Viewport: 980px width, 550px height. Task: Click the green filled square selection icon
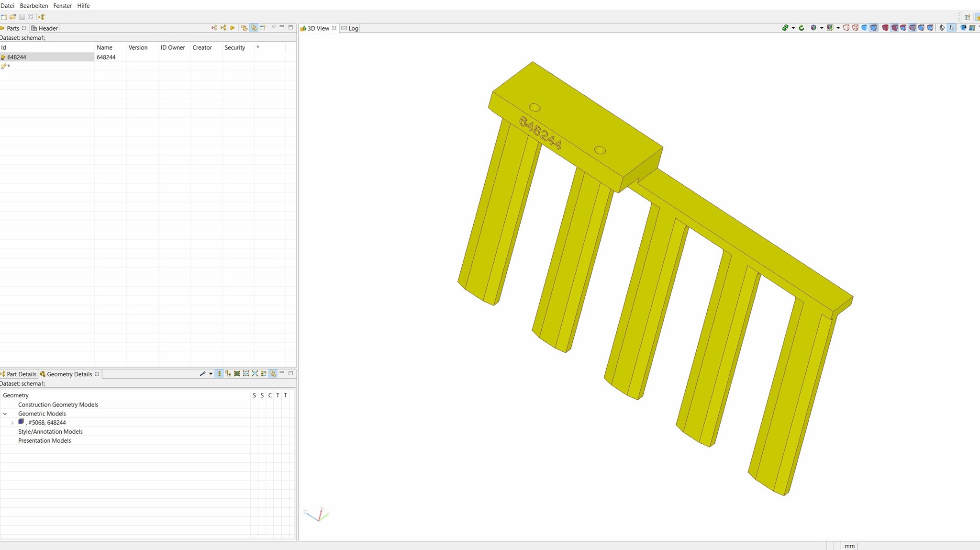pos(237,374)
